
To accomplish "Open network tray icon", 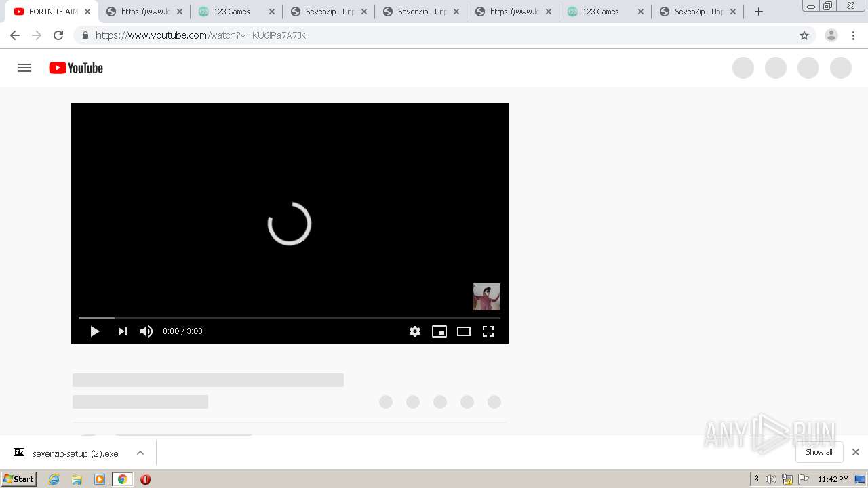I will pos(787,479).
